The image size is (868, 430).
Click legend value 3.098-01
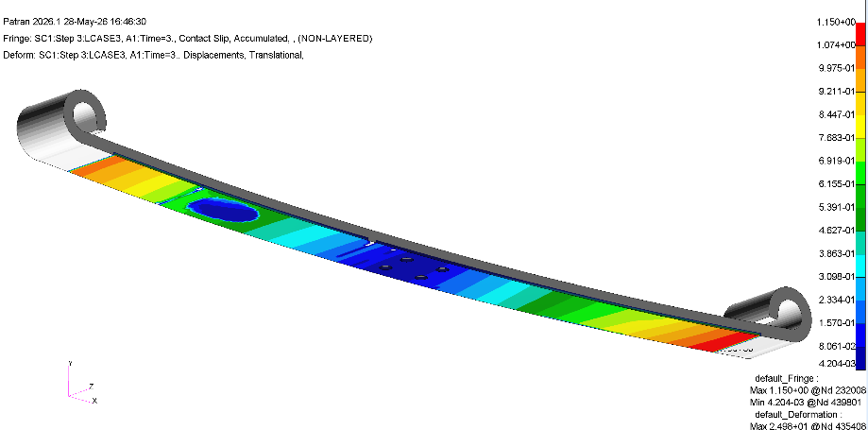pyautogui.click(x=836, y=277)
